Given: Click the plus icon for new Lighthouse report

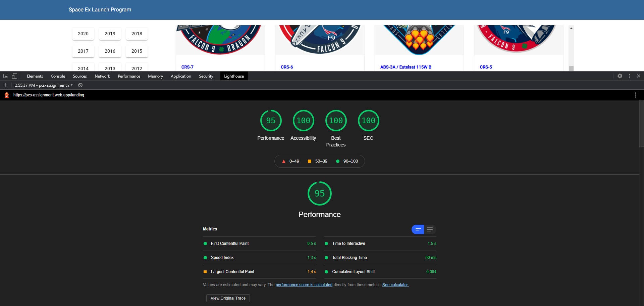Looking at the screenshot, I should (x=5, y=85).
